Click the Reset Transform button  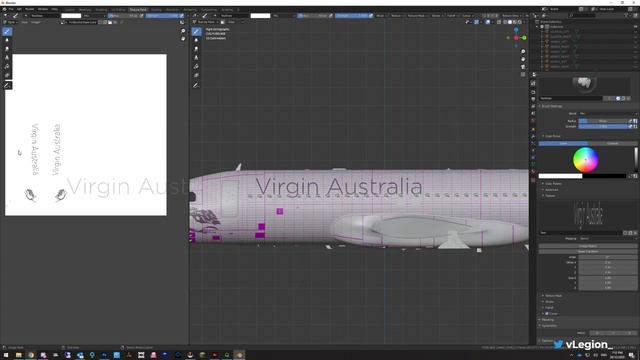coord(588,251)
